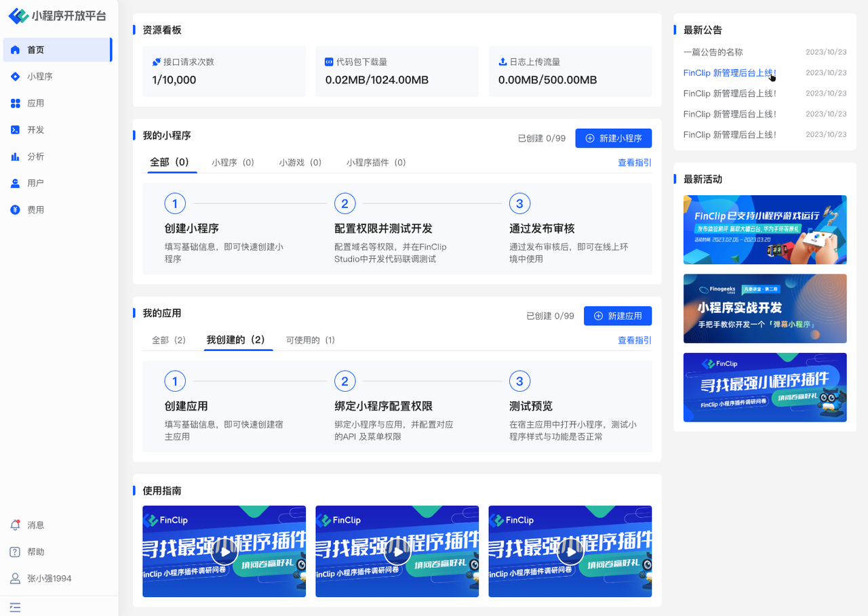Switch to 可使用的 (1) tab
Image resolution: width=868 pixels, height=616 pixels.
[311, 340]
